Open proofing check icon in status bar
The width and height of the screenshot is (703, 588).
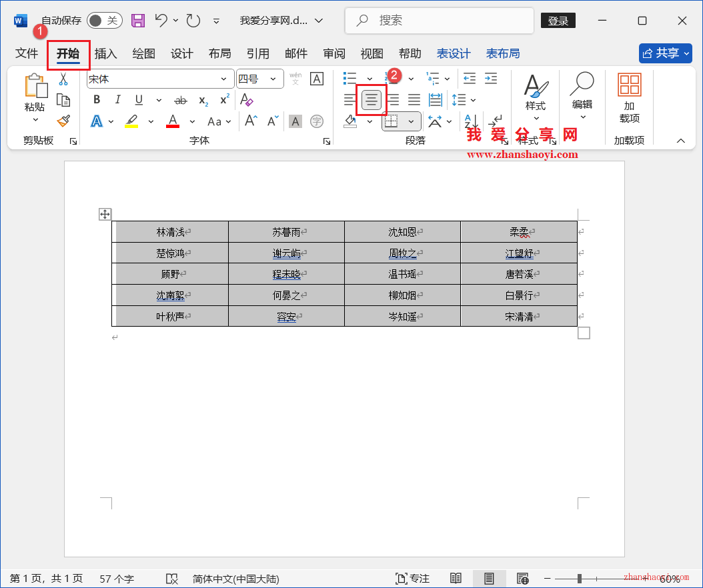pyautogui.click(x=171, y=579)
